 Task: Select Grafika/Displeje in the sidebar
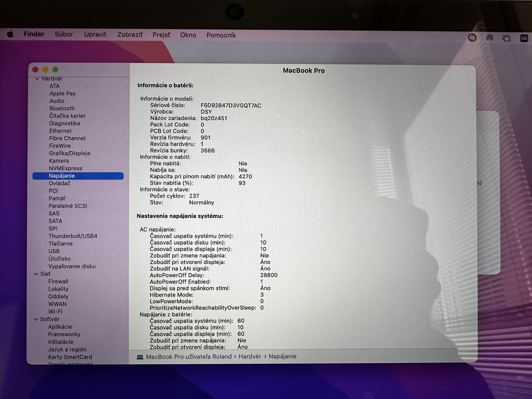pyautogui.click(x=70, y=153)
